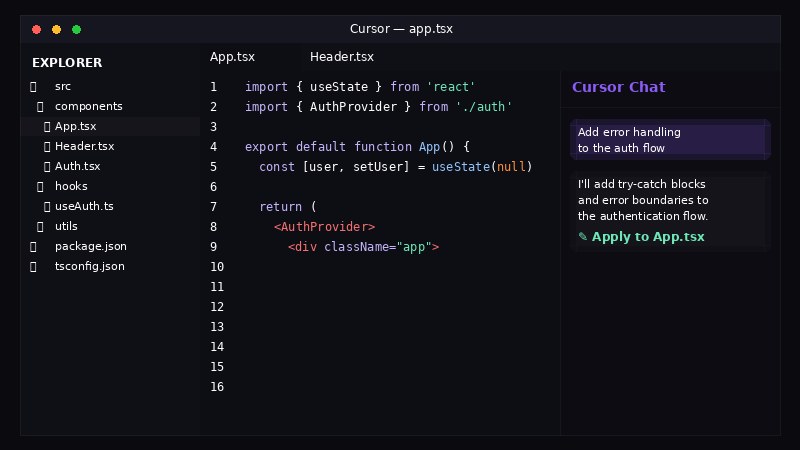
Task: Click the red close window button
Action: coord(36,30)
